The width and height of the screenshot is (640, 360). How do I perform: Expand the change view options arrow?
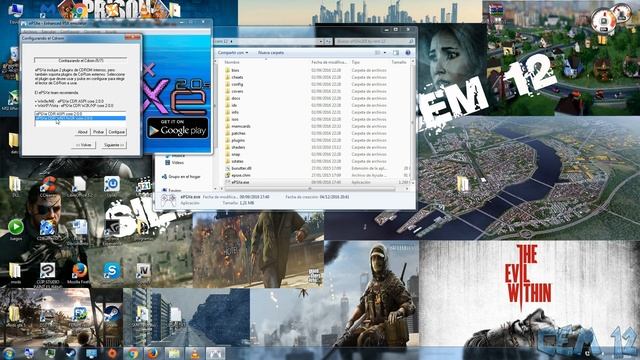coord(385,53)
